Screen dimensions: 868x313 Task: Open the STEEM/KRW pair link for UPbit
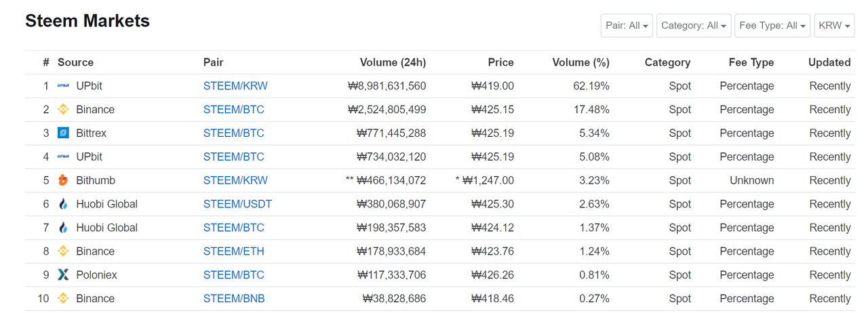click(x=235, y=86)
